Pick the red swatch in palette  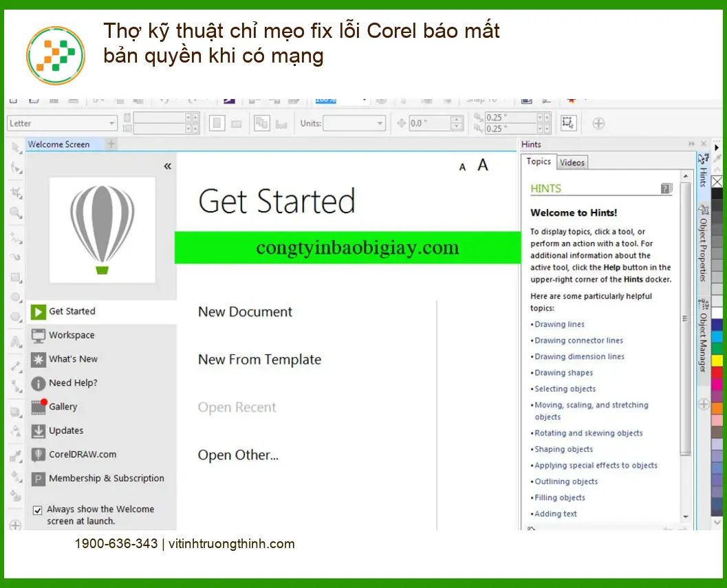(x=717, y=372)
